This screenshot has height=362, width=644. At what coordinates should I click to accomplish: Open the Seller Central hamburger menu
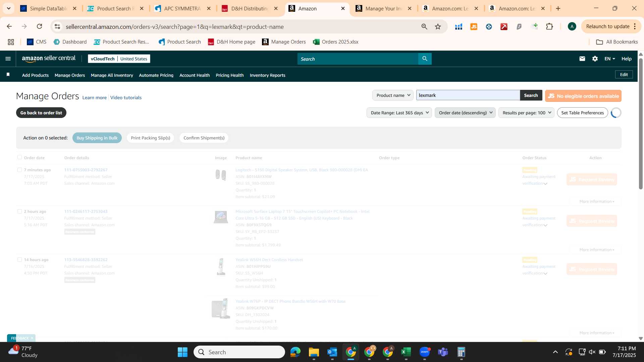(8, 59)
